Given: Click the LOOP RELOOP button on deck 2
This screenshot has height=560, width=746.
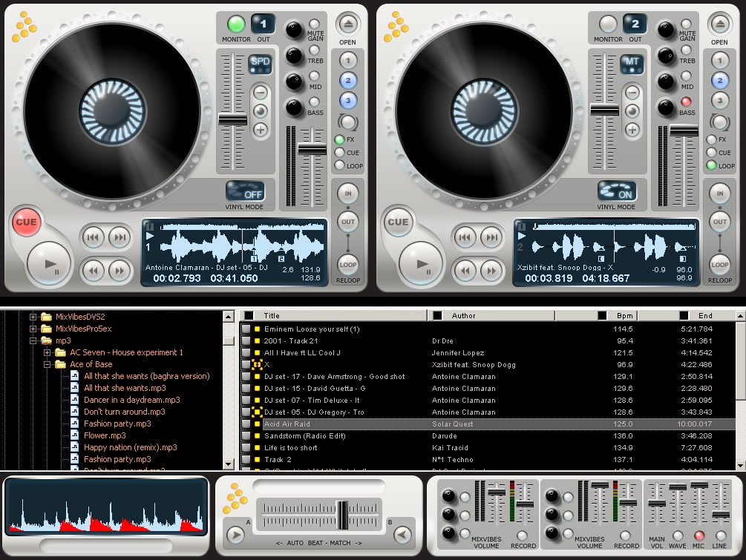Looking at the screenshot, I should pyautogui.click(x=719, y=265).
